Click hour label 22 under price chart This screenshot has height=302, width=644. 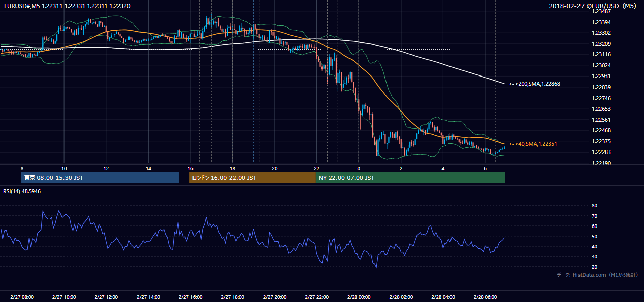[x=316, y=168]
